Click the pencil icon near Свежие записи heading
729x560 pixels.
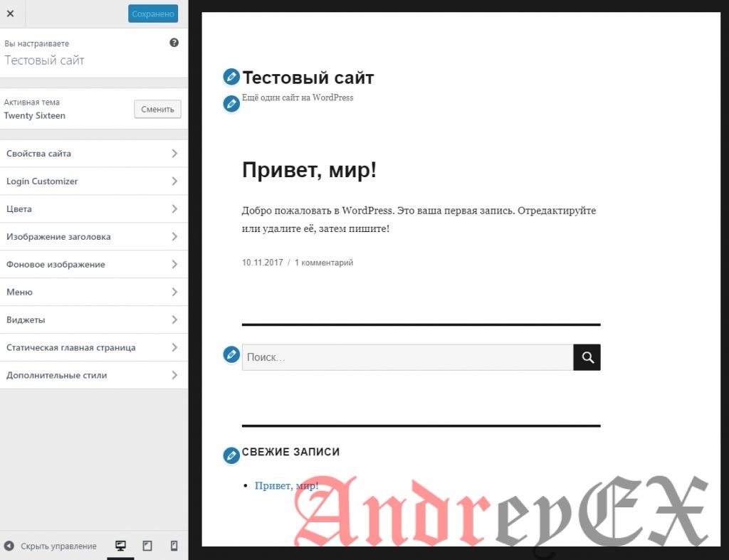pos(231,455)
